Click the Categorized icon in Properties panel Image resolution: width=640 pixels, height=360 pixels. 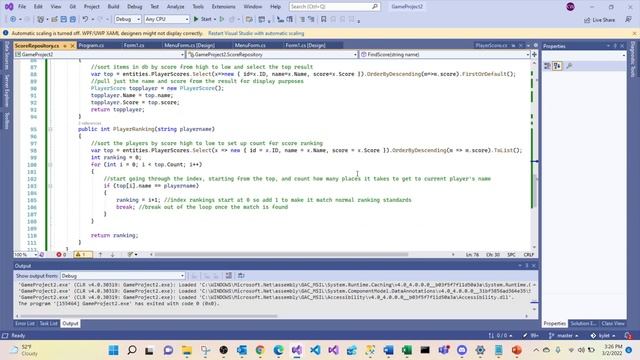pos(547,66)
